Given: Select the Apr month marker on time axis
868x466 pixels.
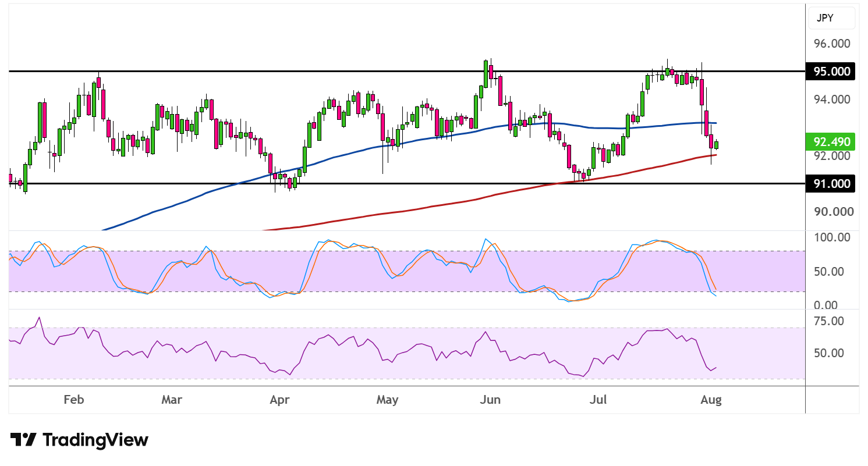Looking at the screenshot, I should [280, 400].
